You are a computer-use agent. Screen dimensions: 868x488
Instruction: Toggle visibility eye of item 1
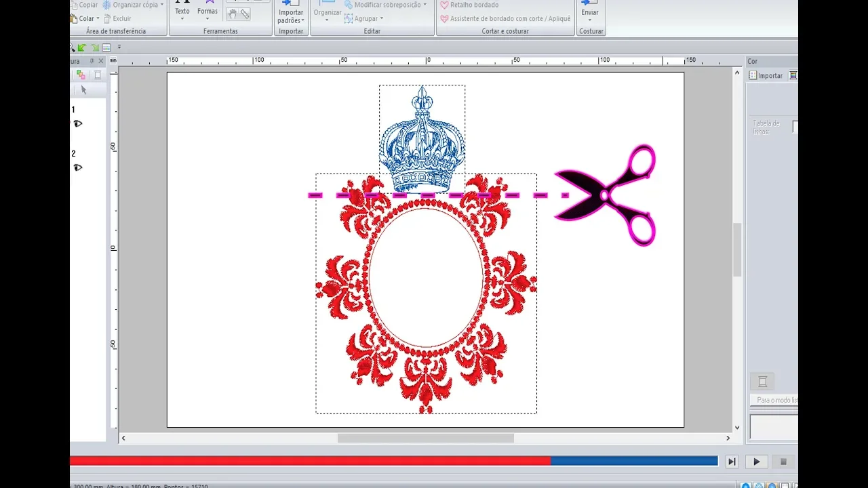[78, 123]
